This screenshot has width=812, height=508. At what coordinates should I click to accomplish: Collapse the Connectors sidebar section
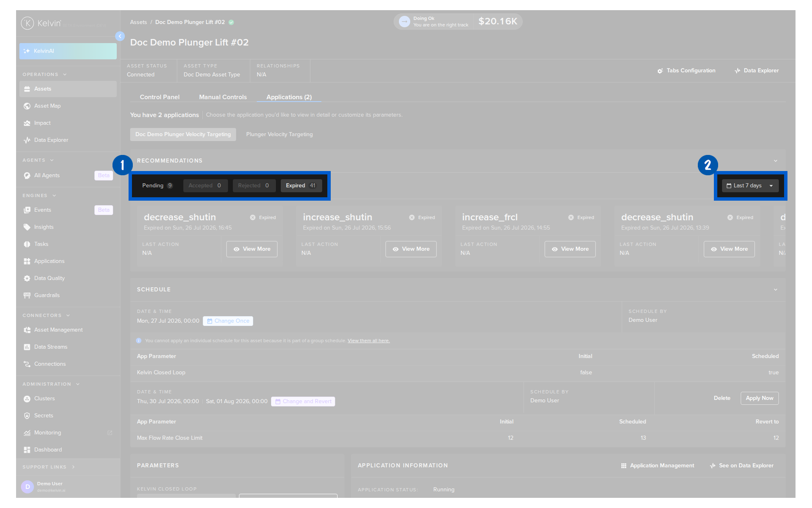[x=46, y=315]
